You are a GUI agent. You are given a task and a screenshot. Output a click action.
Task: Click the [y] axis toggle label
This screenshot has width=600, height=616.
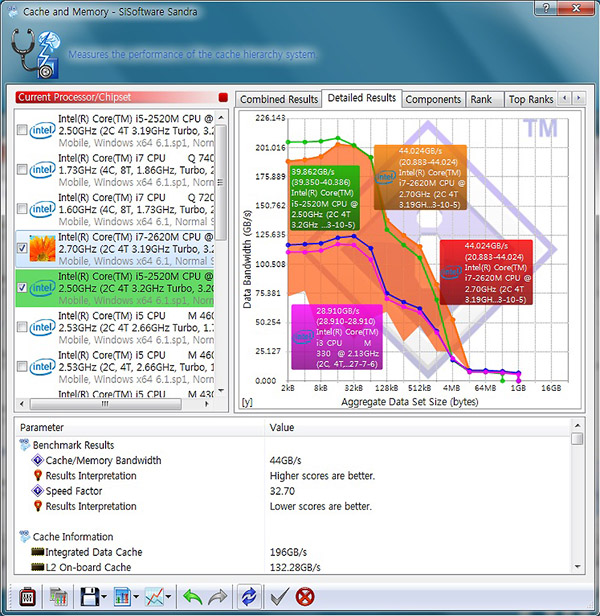pos(247,402)
